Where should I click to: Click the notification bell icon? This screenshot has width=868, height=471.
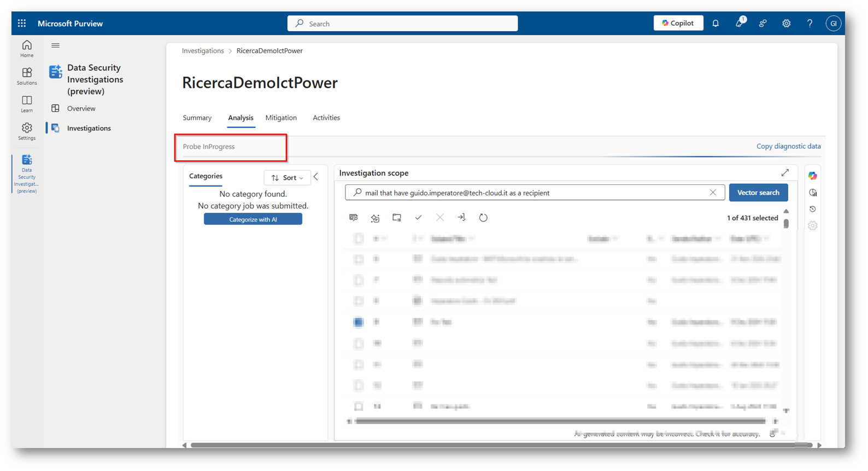[x=715, y=24]
